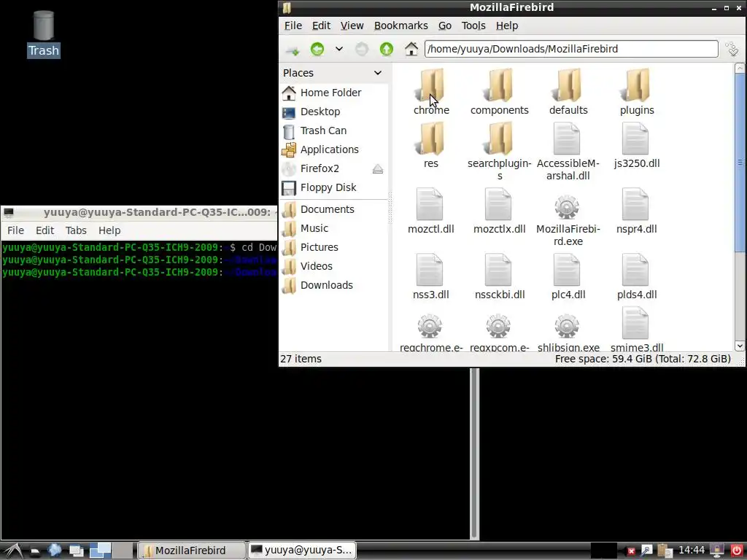This screenshot has height=560, width=747.
Task: Launch web browser from the taskbar globe icon
Action: pos(55,550)
